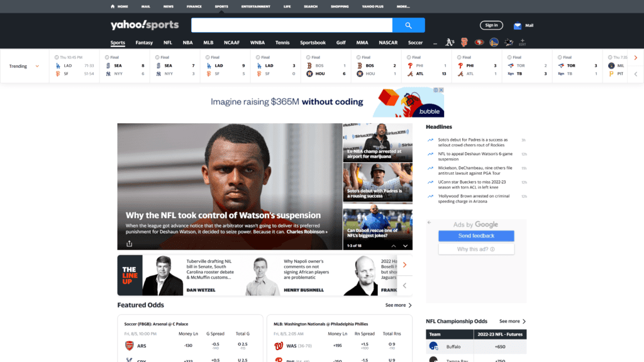Open Watson suspension headline story

223,215
